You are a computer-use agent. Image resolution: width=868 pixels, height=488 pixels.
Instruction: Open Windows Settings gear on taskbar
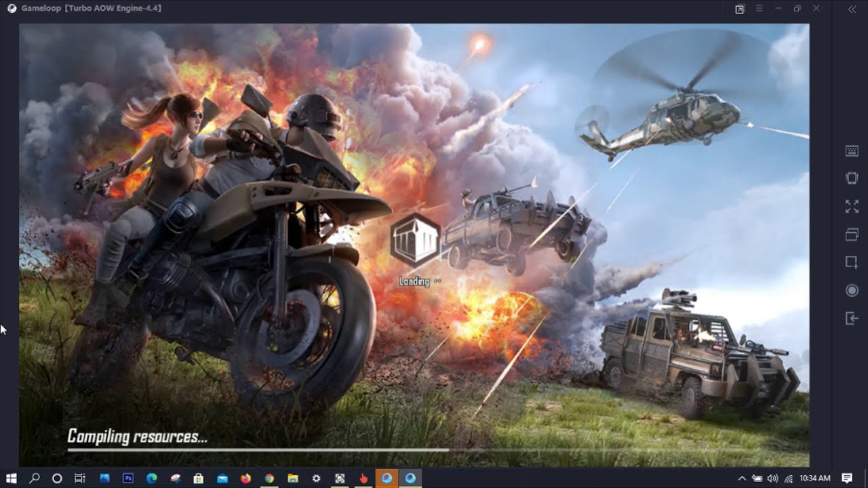(316, 478)
